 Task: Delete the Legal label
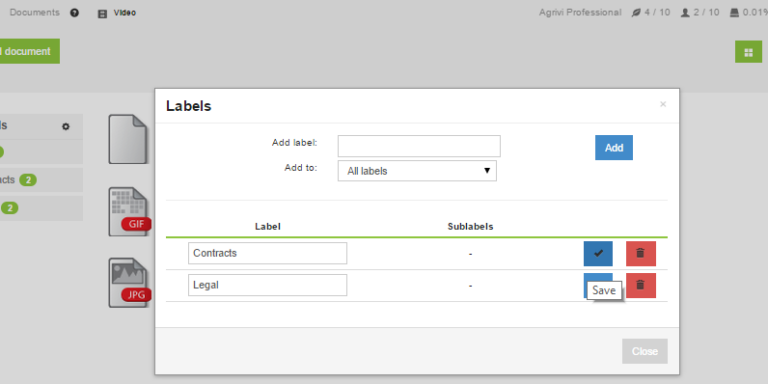click(641, 285)
